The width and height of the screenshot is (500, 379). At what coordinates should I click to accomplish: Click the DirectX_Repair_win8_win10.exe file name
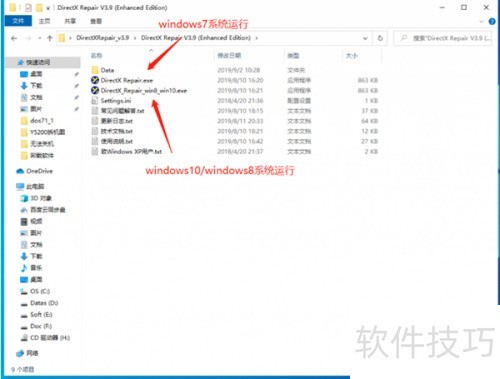click(x=144, y=91)
